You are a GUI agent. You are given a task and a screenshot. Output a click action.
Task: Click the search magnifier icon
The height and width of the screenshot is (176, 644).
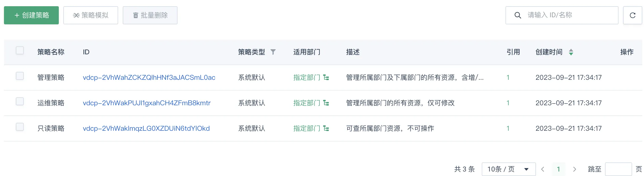point(518,15)
